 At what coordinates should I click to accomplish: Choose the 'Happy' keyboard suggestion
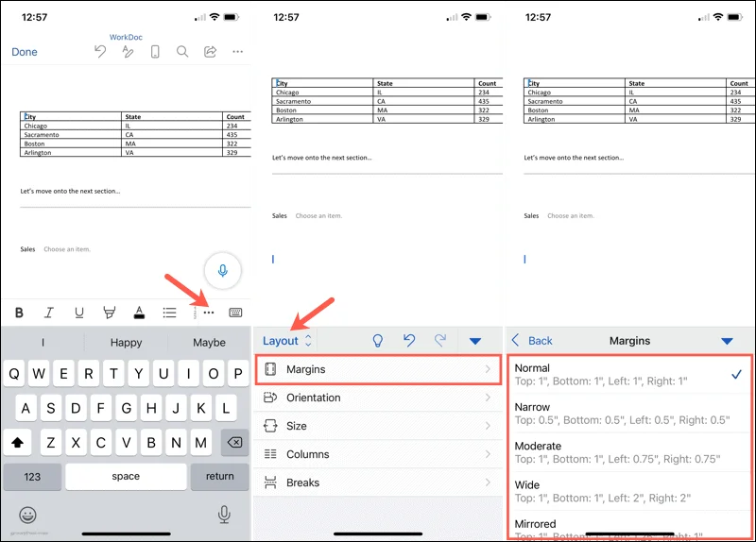[126, 343]
